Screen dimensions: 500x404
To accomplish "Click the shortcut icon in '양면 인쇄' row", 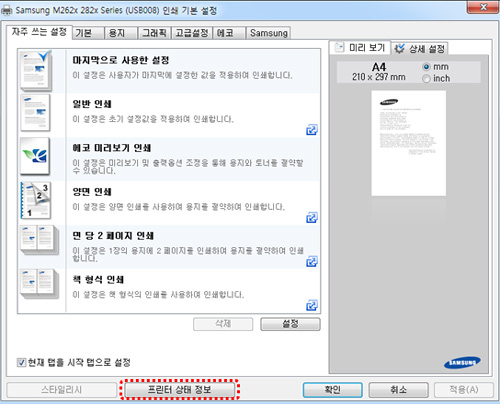I will [312, 218].
